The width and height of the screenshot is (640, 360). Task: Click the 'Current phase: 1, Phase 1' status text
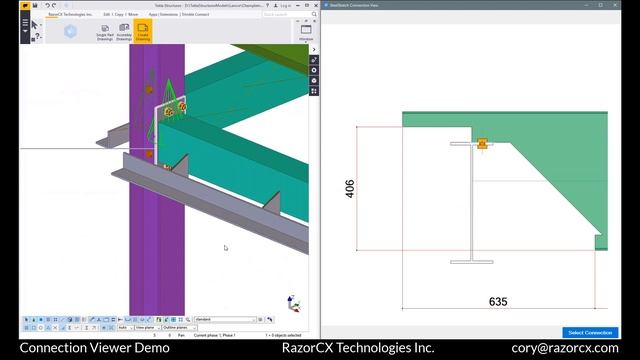tap(215, 335)
